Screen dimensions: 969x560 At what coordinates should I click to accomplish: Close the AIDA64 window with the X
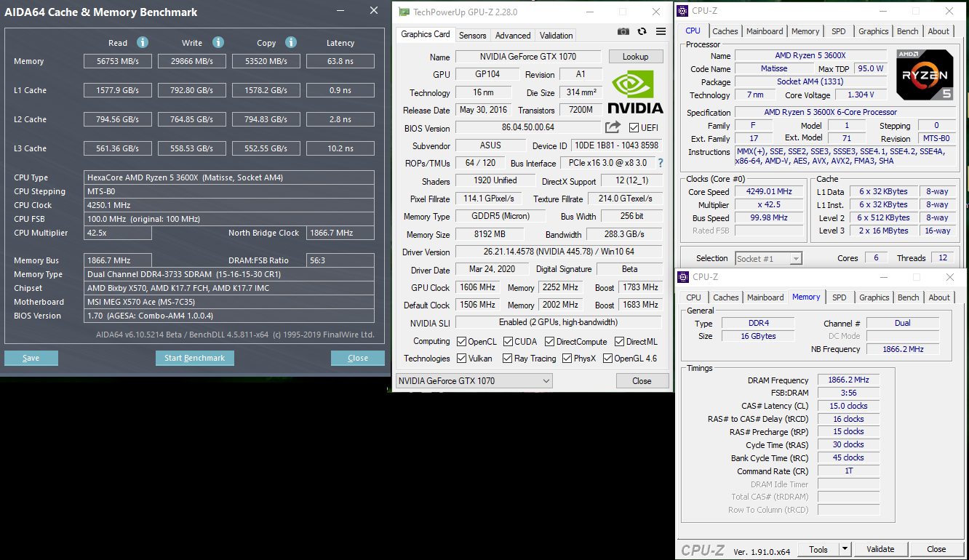coord(374,10)
